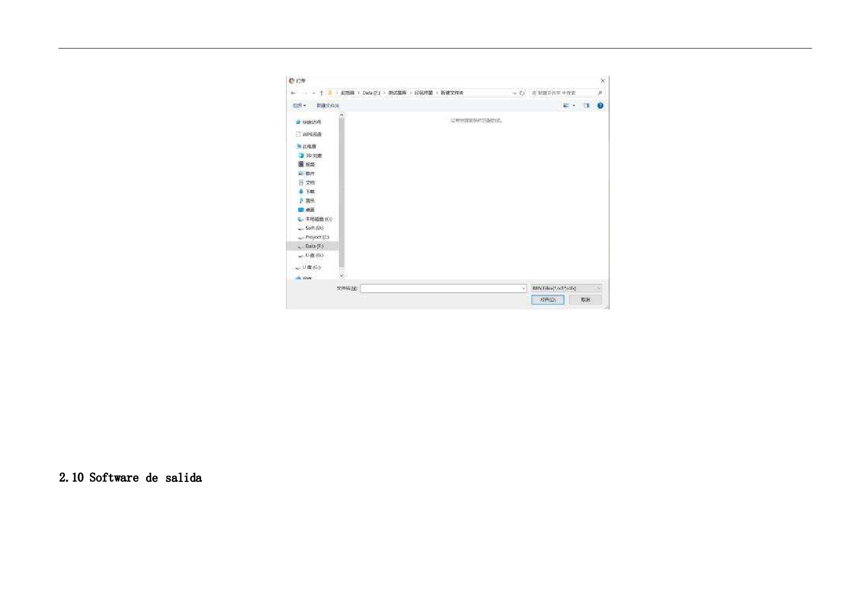
Task: Expand the file name history dropdown
Action: (x=523, y=288)
